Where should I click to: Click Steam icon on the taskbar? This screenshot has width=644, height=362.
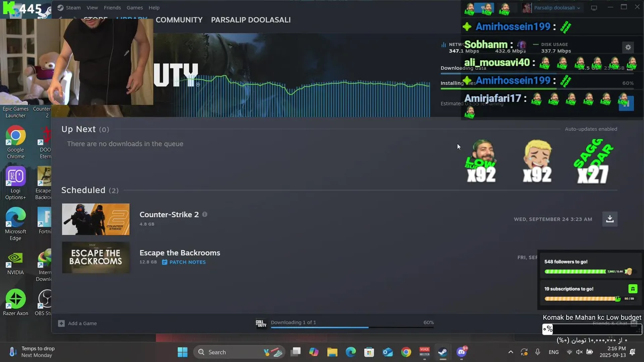pos(443,352)
